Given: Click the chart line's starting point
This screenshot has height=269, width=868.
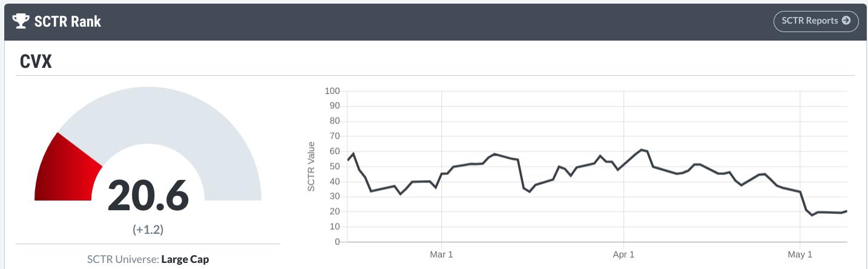Looking at the screenshot, I should [x=348, y=160].
